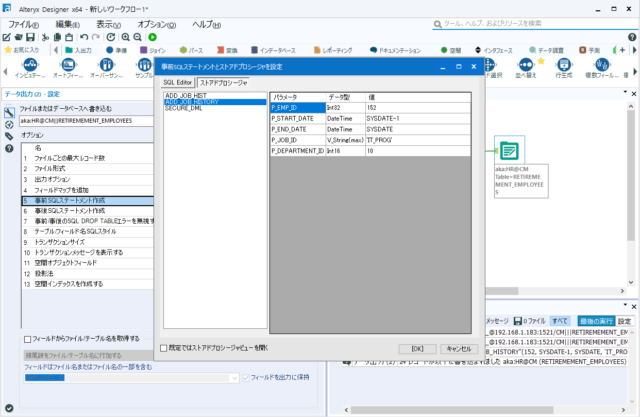Viewport: 640px width, 417px height.
Task: Click the annotation tag icon in sidebar
Action: (x=8, y=135)
